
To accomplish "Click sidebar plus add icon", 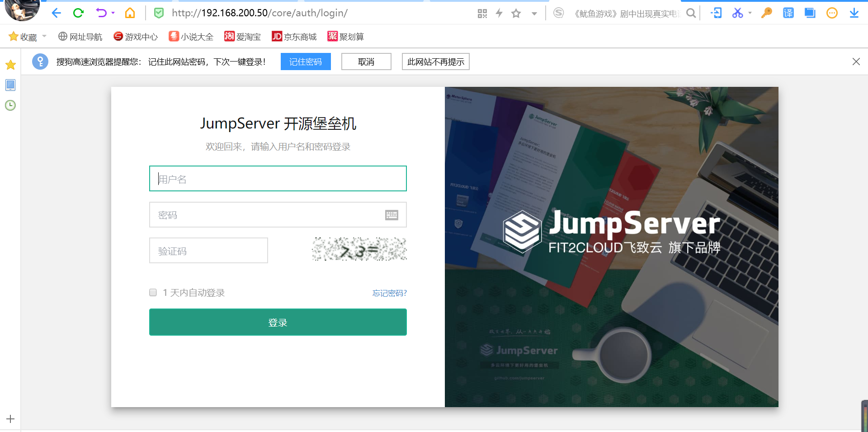I will click(x=10, y=419).
